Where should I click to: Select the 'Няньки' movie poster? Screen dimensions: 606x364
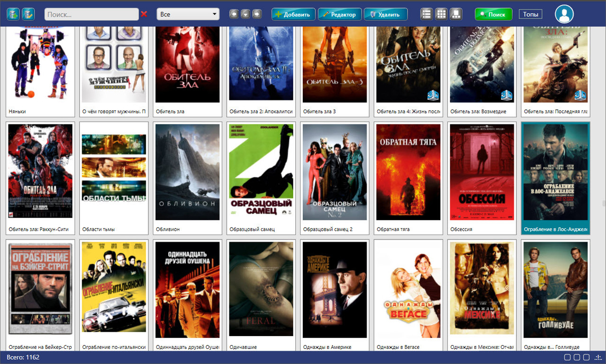pyautogui.click(x=40, y=64)
